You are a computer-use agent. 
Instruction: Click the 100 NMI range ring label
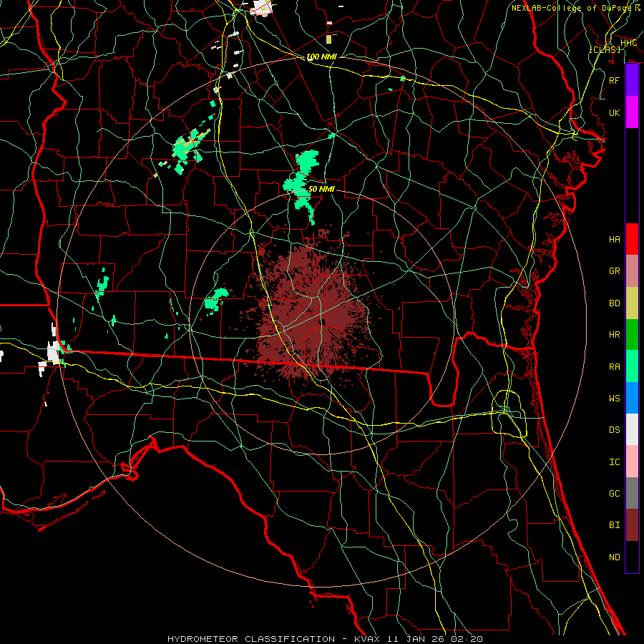[x=321, y=57]
